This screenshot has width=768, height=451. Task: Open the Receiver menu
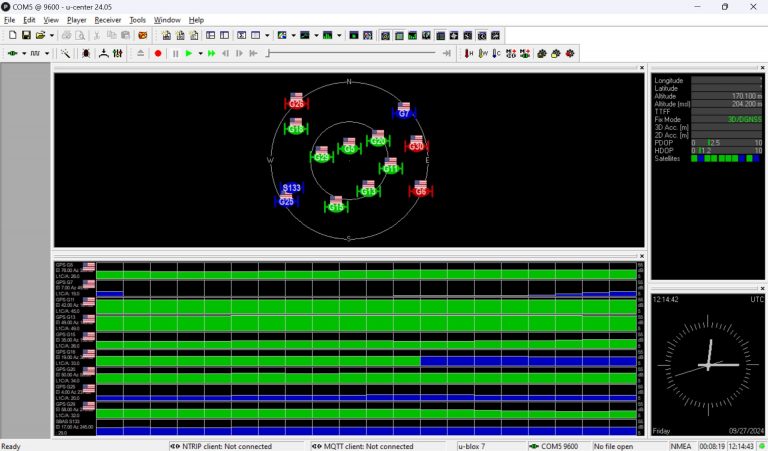[107, 20]
